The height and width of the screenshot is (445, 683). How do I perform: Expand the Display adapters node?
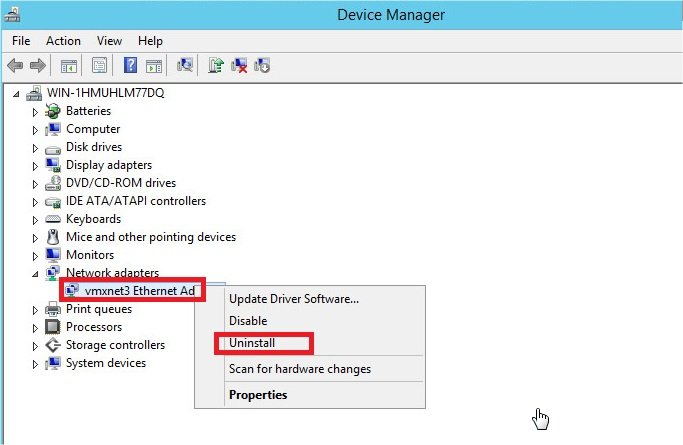click(34, 165)
